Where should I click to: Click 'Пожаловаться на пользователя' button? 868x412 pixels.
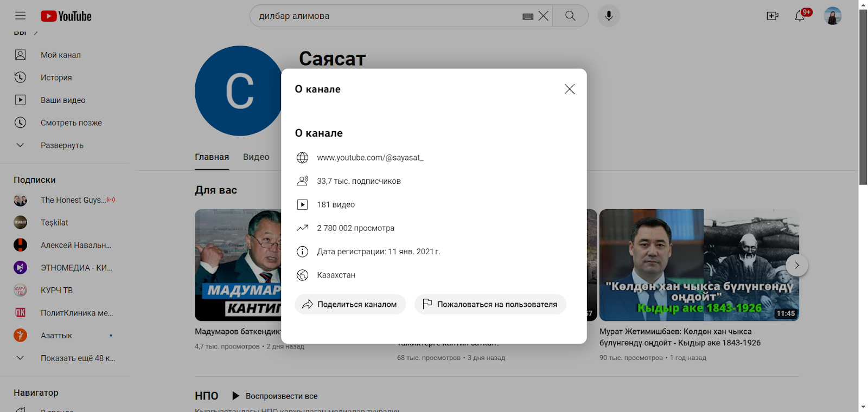point(490,304)
